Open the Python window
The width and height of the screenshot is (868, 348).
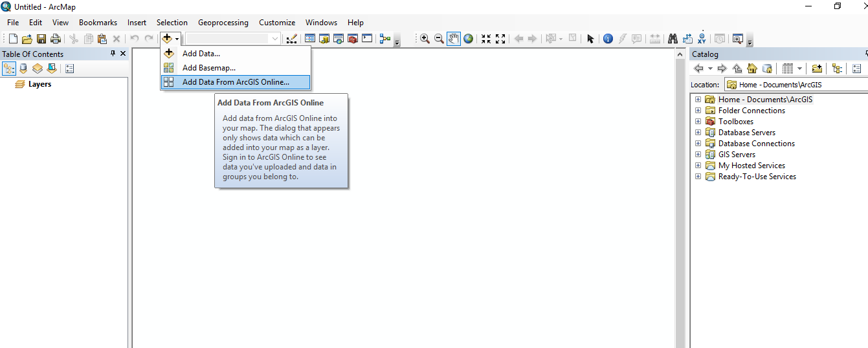pyautogui.click(x=367, y=39)
